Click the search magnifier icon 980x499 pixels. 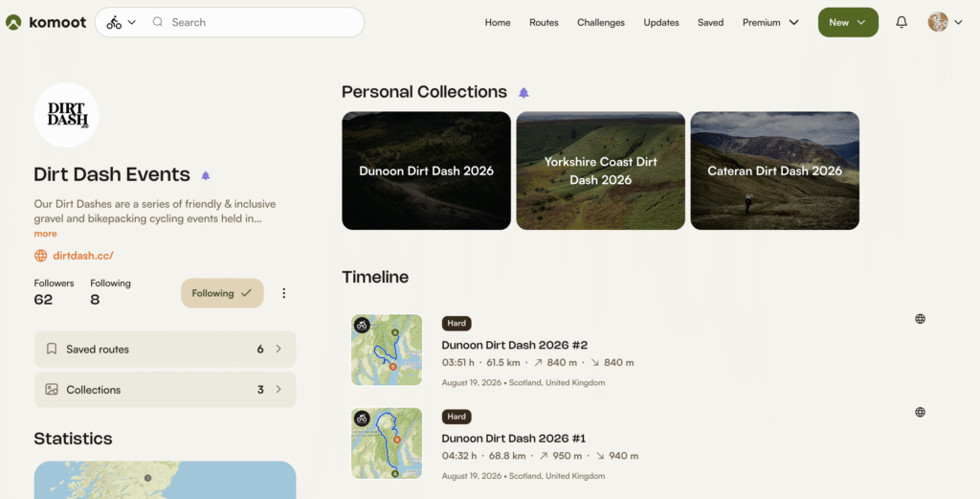pos(158,22)
